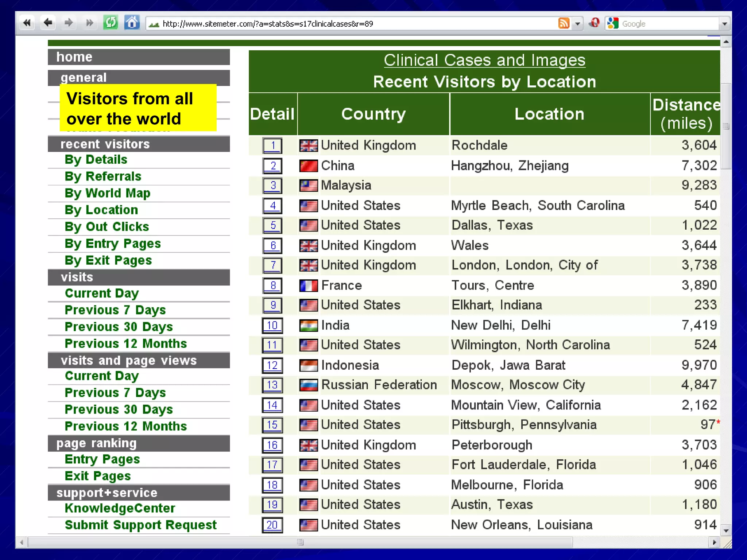Image resolution: width=747 pixels, height=560 pixels.
Task: Select the support+service menu header
Action: click(x=139, y=493)
